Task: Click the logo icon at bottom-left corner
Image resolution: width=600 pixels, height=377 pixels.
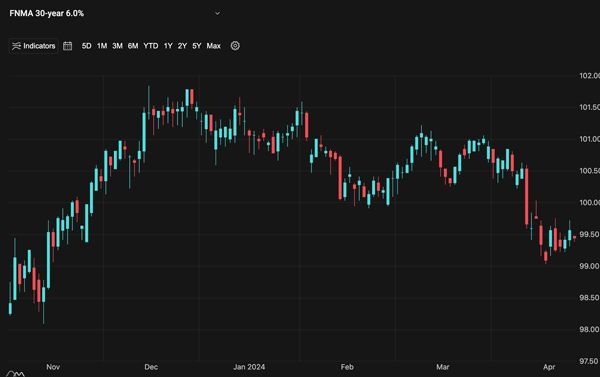Action: pos(16,374)
